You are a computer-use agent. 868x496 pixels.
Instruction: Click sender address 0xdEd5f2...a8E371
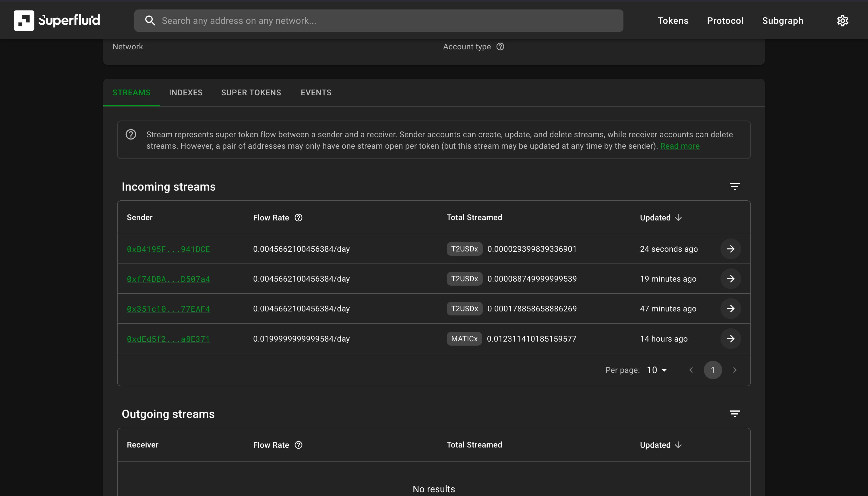tap(168, 339)
